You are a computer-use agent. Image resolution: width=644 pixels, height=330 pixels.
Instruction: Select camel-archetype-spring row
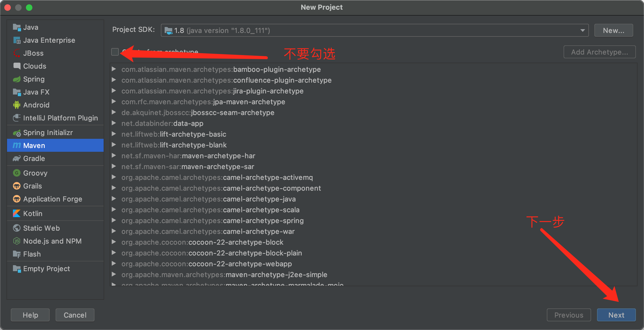(x=373, y=221)
